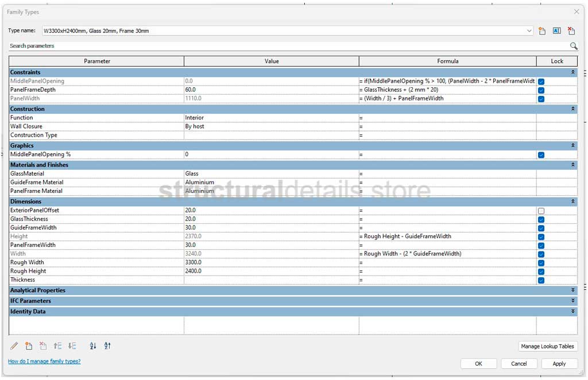Click the Parameter column header

pos(96,61)
